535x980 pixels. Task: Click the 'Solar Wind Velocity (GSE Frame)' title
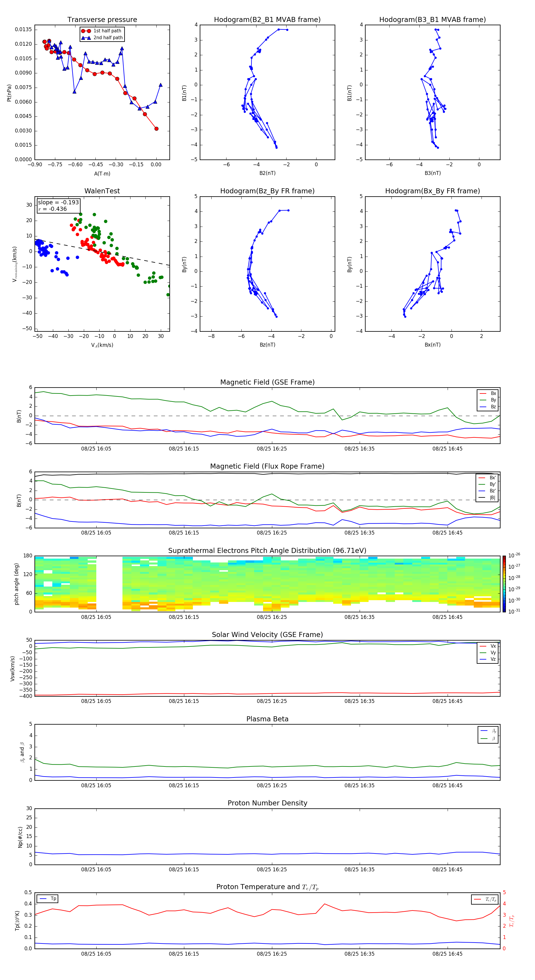[267, 635]
